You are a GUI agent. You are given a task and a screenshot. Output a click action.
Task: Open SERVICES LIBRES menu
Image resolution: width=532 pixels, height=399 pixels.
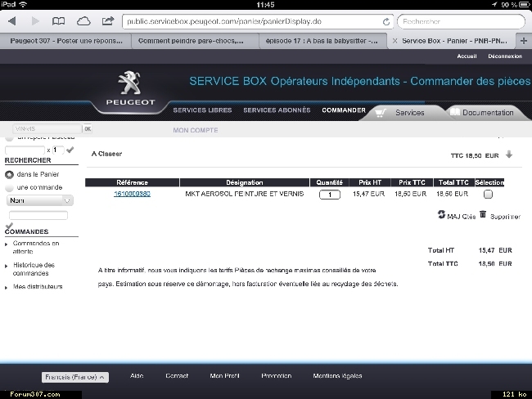click(x=202, y=110)
